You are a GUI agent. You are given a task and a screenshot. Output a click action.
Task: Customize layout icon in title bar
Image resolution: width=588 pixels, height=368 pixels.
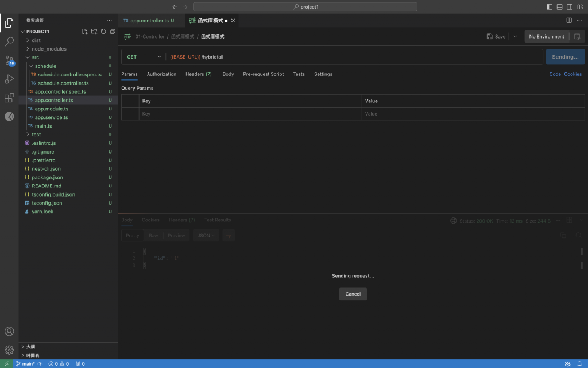pyautogui.click(x=580, y=7)
